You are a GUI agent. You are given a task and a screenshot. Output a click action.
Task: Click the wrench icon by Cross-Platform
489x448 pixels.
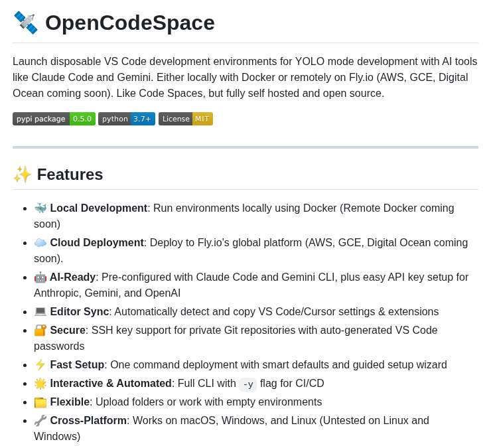tap(40, 421)
